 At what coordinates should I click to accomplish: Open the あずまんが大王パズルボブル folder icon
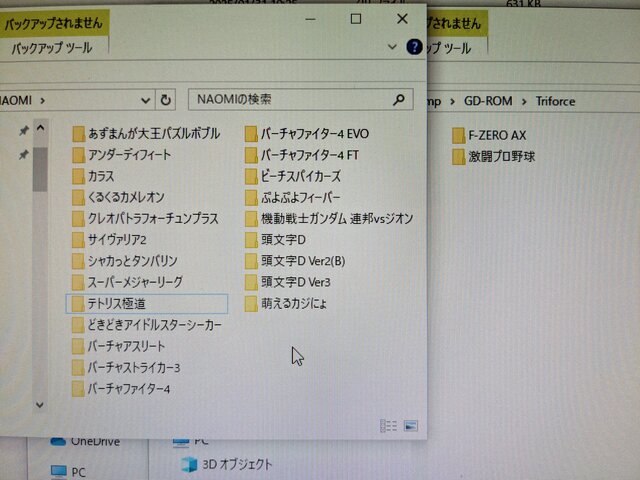[78, 134]
